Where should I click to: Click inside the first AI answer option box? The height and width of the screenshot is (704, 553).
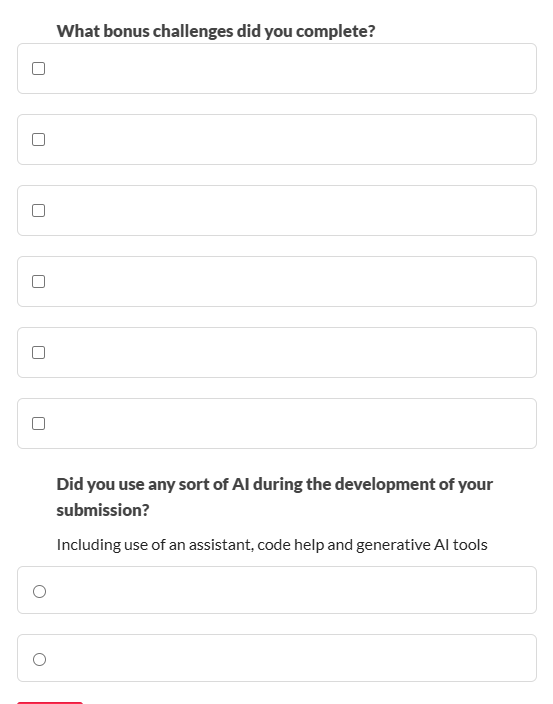pos(277,590)
